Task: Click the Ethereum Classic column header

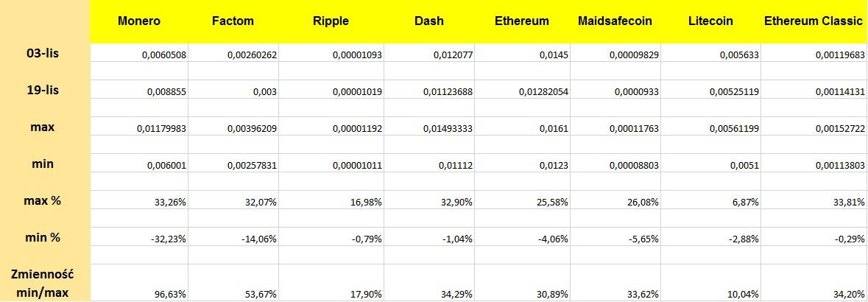Action: click(x=813, y=21)
